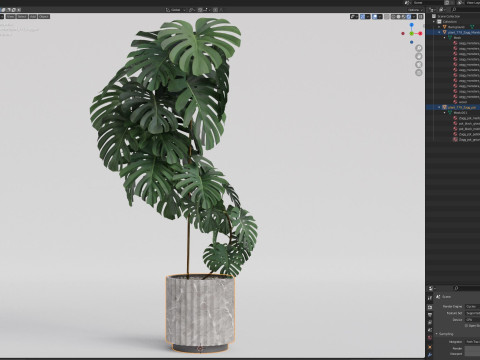Screen dimensions: 480x360
Task: Open outliner display mode dropdown
Action: click(x=443, y=10)
